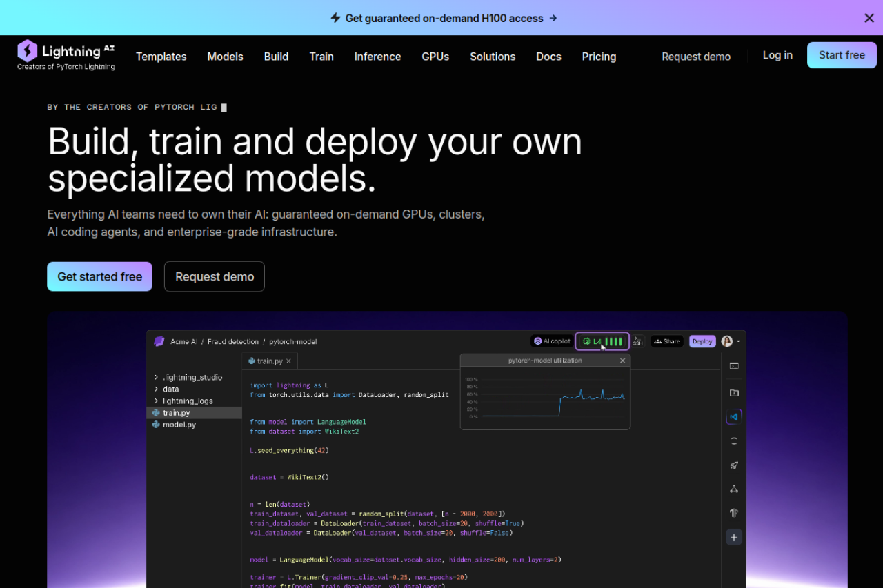
Task: Click pytorch-model in the breadcrumb
Action: 293,341
